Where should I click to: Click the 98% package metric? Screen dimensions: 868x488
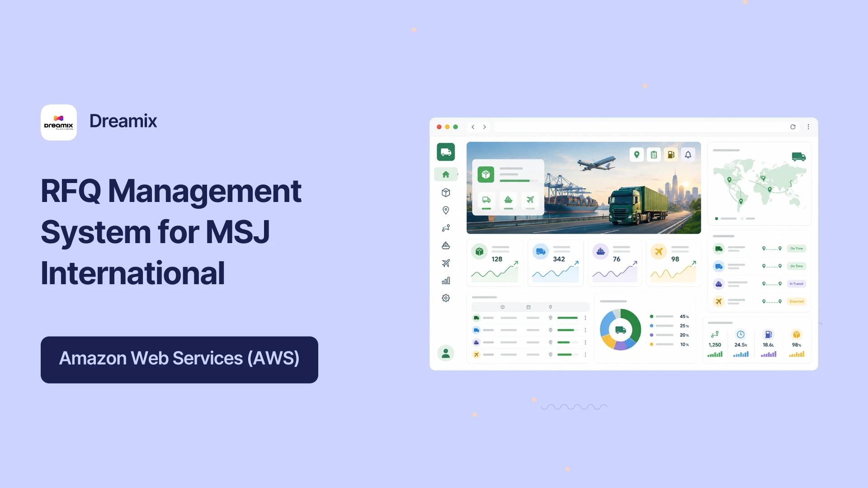[x=797, y=344]
